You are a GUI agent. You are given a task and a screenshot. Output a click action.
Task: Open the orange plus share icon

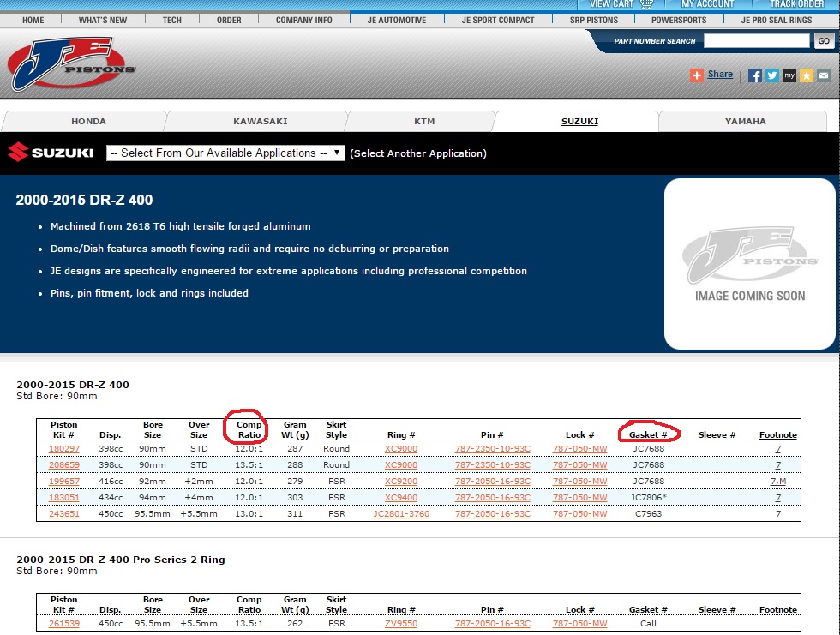tap(696, 75)
